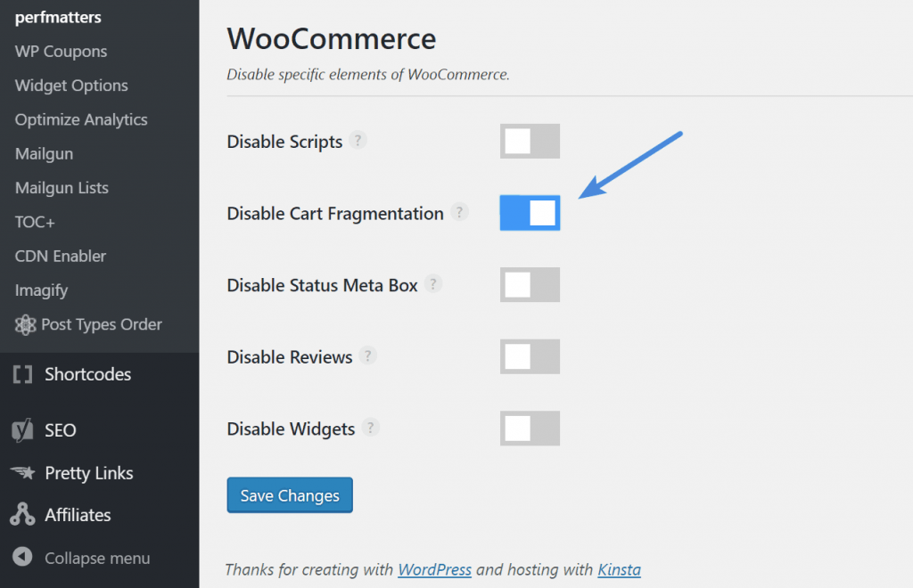Select the Pretty Links icon in sidebar

23,473
